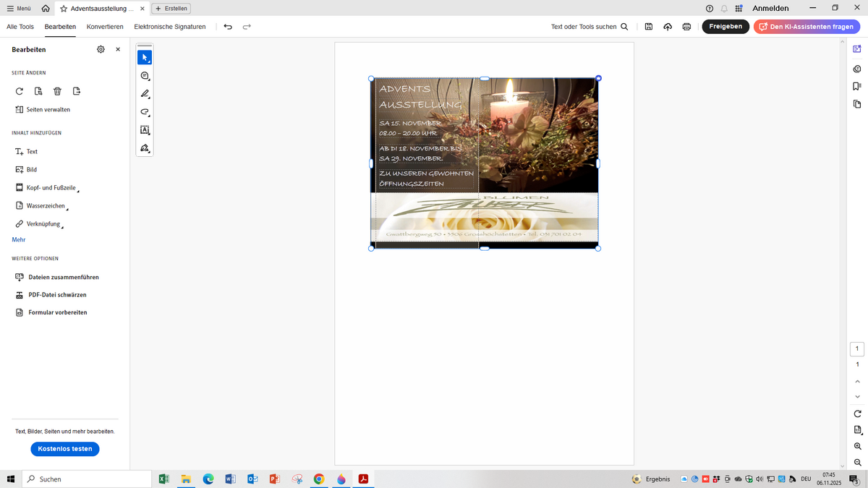868x488 pixels.
Task: Click the Mehr link in sidebar
Action: point(19,239)
